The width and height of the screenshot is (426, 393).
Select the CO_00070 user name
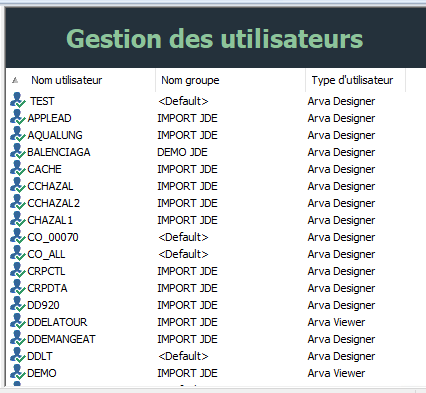(53, 237)
